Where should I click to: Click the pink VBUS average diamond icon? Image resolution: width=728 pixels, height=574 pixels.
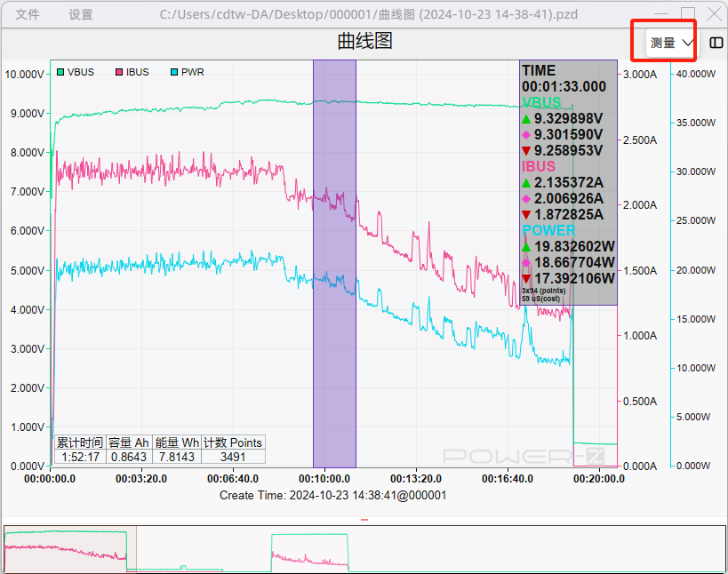pos(526,135)
